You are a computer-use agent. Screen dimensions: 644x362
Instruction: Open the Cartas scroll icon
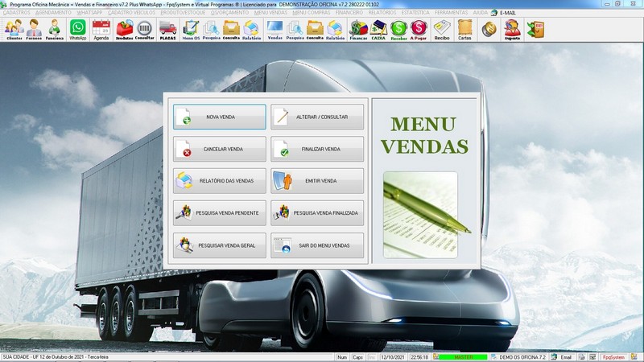pos(465,30)
